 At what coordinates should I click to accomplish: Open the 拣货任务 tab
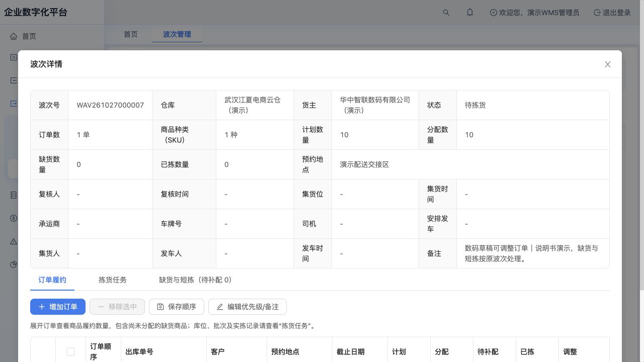point(113,280)
